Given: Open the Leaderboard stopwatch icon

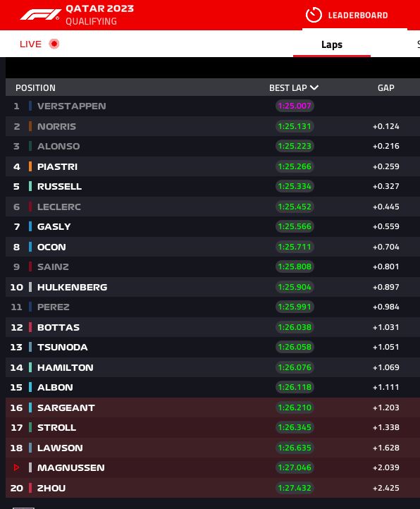Looking at the screenshot, I should pos(314,15).
